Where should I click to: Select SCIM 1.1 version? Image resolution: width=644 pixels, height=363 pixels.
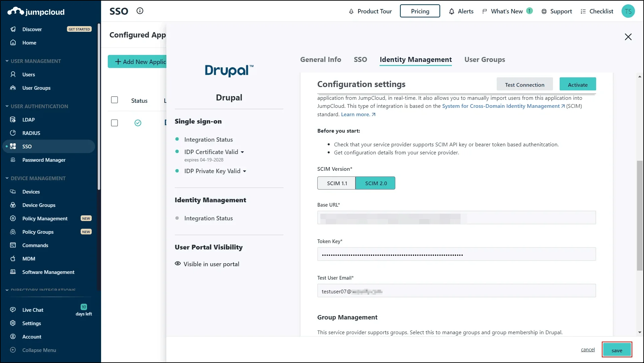click(336, 183)
